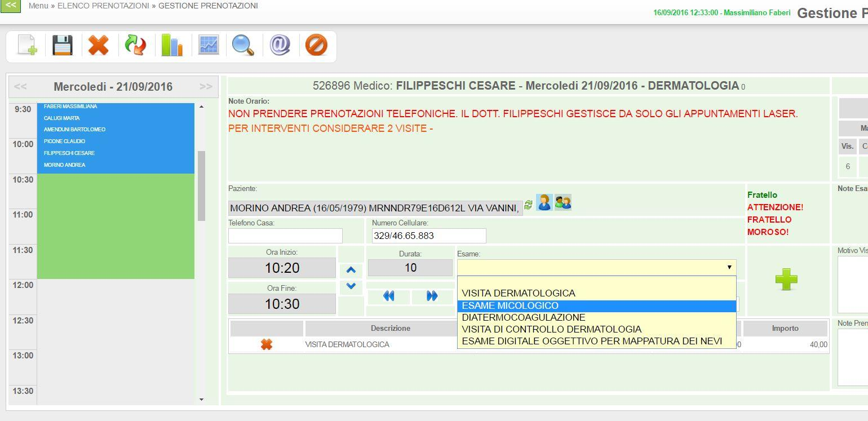The width and height of the screenshot is (868, 421).
Task: Open the ELENCO PRENOTAZIONI breadcrumb link
Action: tap(103, 6)
